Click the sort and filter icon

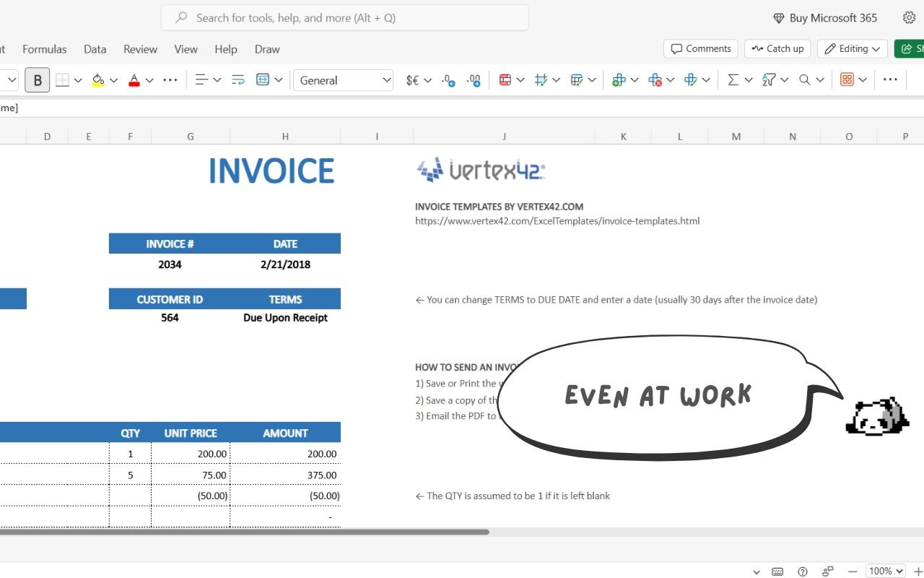[x=769, y=80]
